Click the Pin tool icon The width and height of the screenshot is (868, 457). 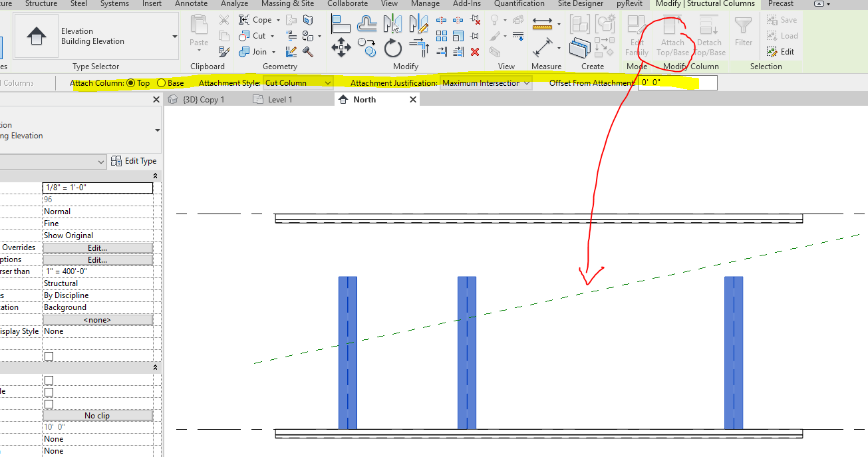tap(474, 36)
